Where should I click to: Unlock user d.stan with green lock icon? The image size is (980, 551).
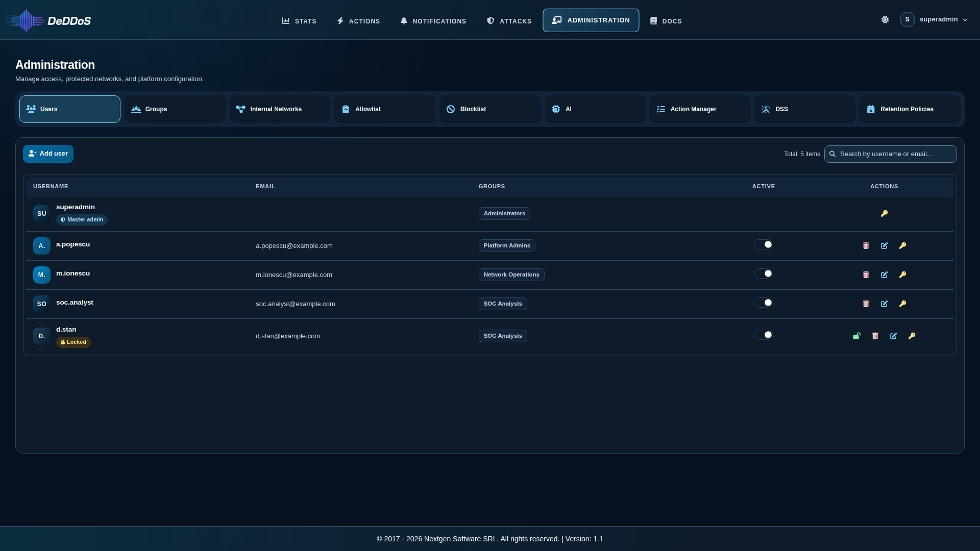[x=856, y=336]
